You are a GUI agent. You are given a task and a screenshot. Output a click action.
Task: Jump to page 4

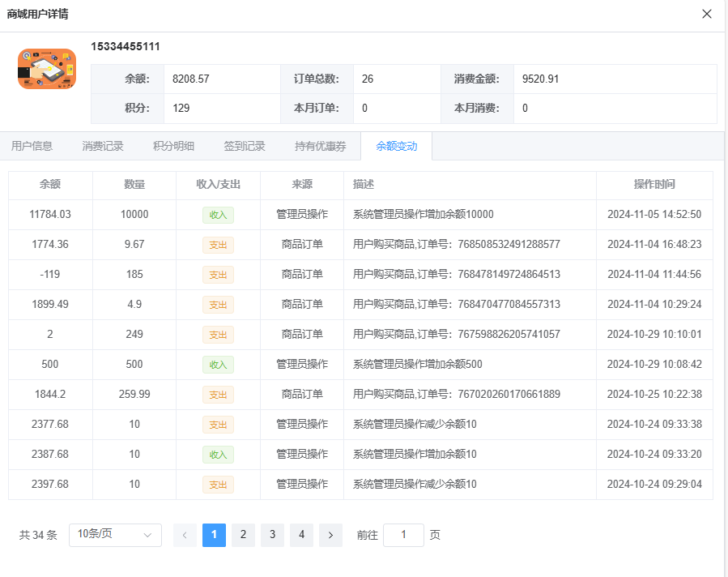[x=301, y=535]
